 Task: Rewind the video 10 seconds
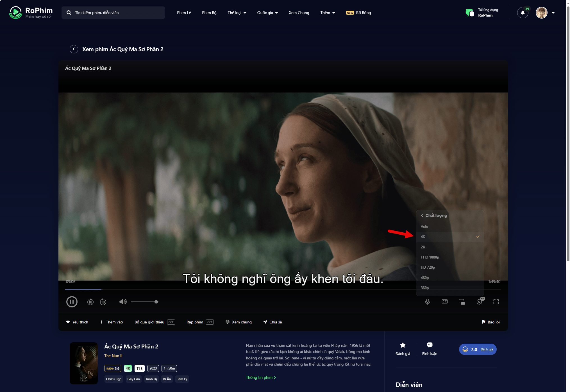(90, 302)
